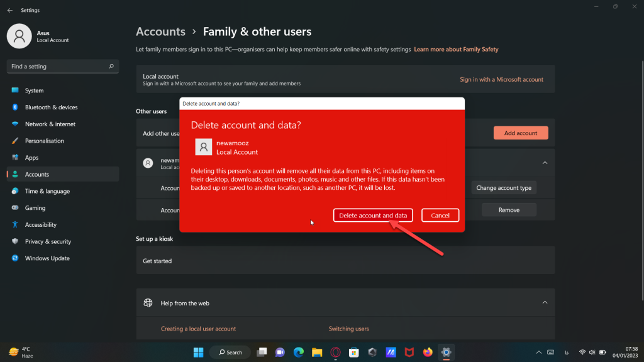The height and width of the screenshot is (362, 644).
Task: Select Windows Update in the sidebar
Action: pyautogui.click(x=47, y=258)
